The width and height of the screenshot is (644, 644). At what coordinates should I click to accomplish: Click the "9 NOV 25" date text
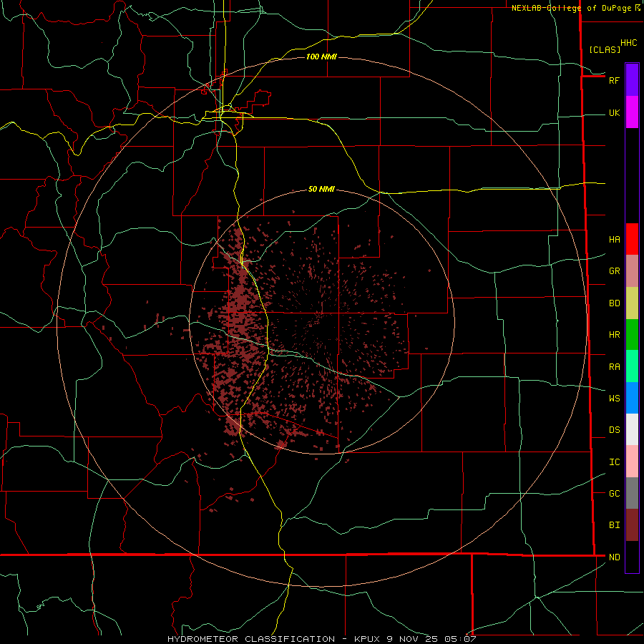[x=413, y=639]
